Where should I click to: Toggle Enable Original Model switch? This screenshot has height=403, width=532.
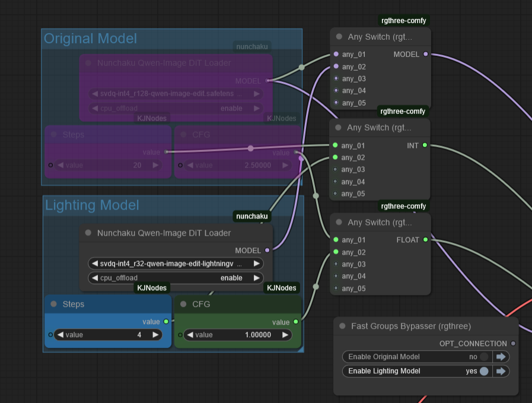tap(484, 357)
